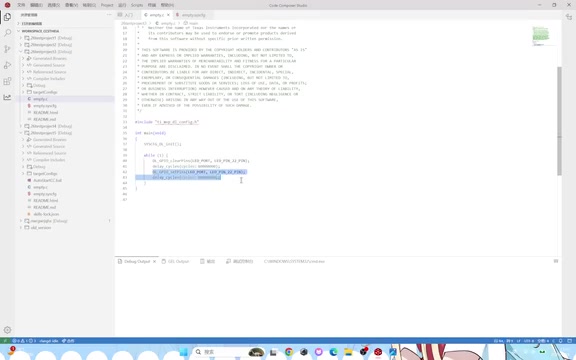Switch to the 调试控制台 panel tab
Viewport: 576px width, 360px height.
coord(240,262)
